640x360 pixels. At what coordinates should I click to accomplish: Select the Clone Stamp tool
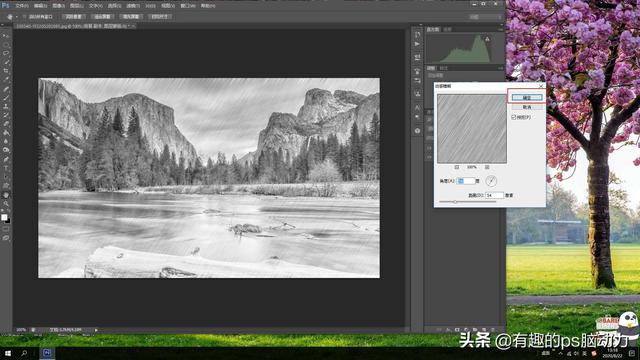tap(6, 106)
